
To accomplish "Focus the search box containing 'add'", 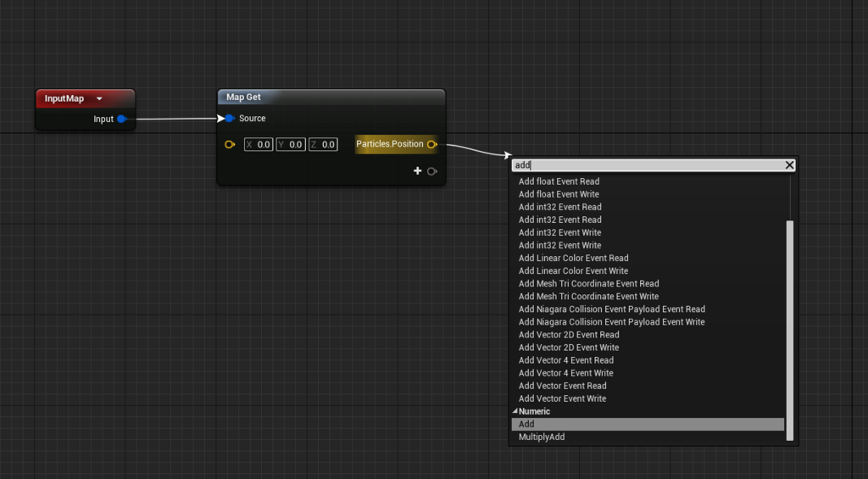I will (648, 165).
